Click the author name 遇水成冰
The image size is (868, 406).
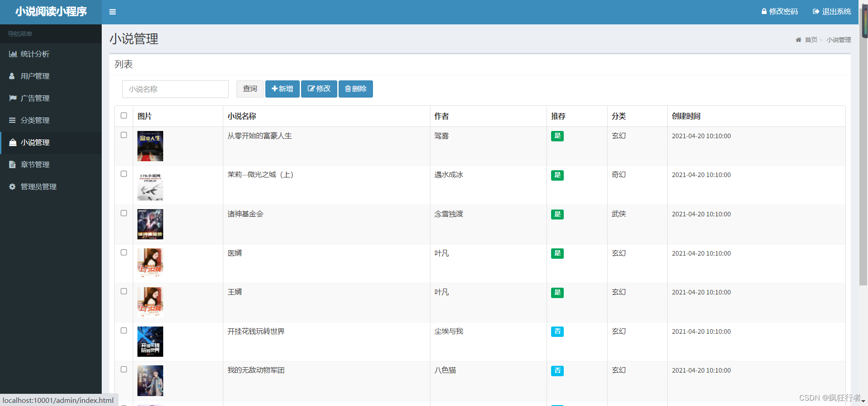click(449, 175)
